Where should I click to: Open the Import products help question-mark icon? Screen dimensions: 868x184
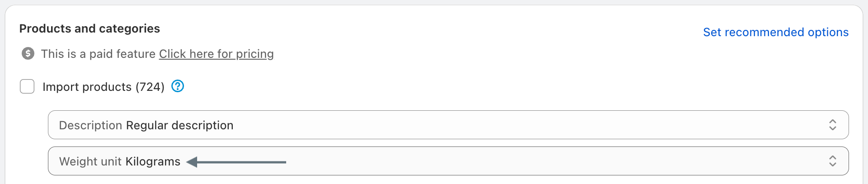(x=178, y=86)
